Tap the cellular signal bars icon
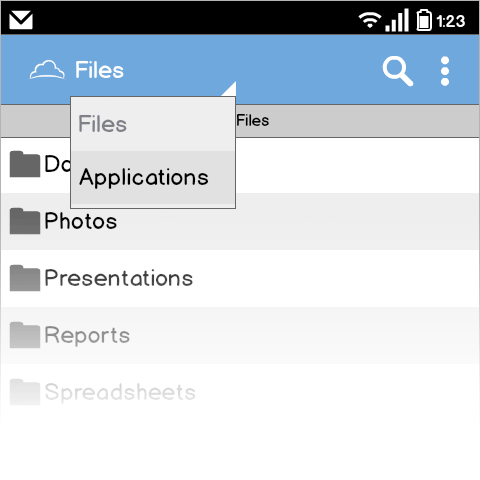Image resolution: width=480 pixels, height=480 pixels. [x=397, y=20]
